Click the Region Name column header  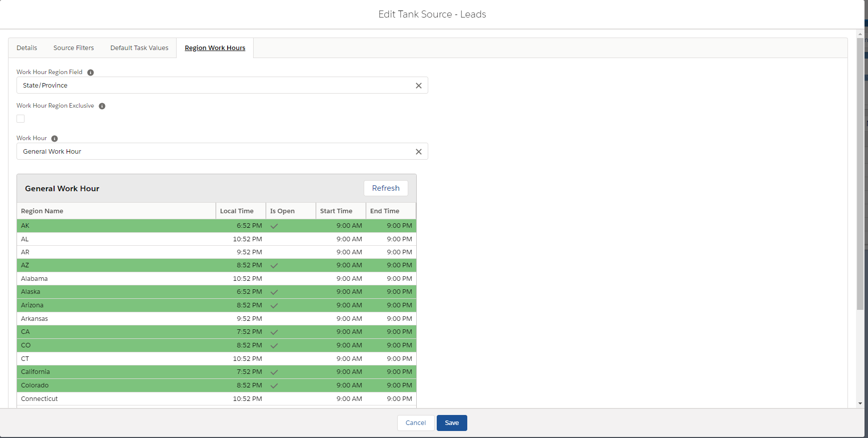tap(42, 211)
